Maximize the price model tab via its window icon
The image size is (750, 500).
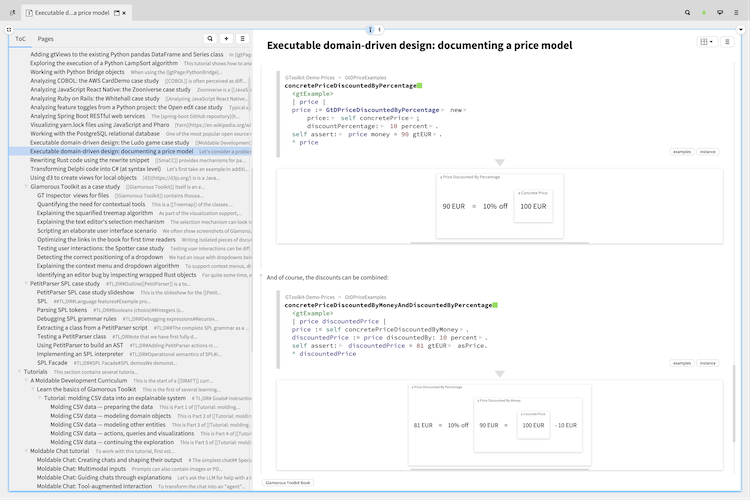pos(116,13)
